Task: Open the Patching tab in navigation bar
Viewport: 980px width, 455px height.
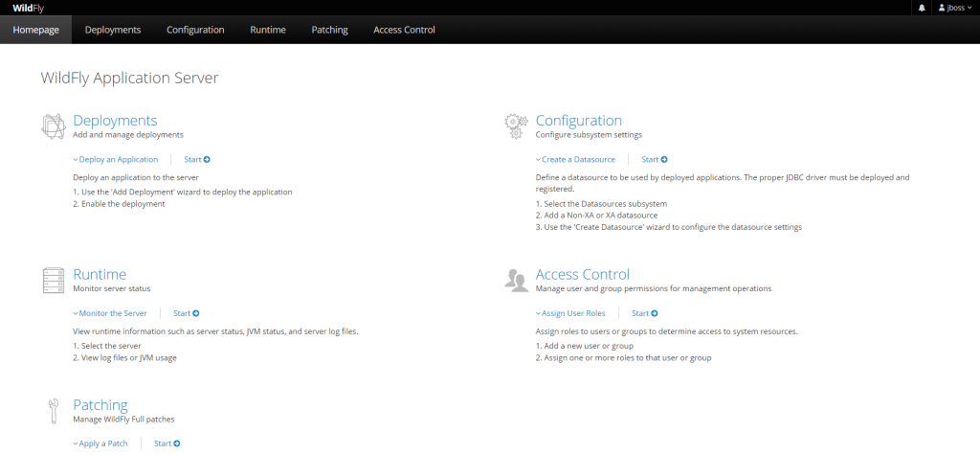Action: (x=329, y=30)
